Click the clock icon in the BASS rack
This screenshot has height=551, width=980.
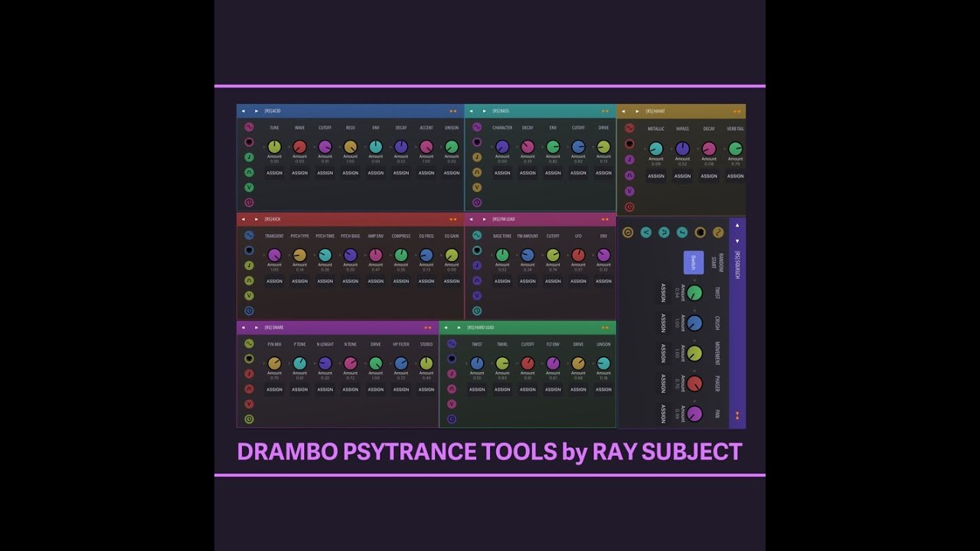(x=477, y=203)
